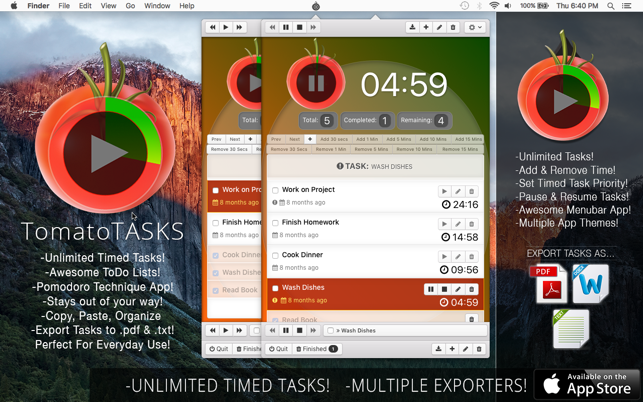Uncheck Cook Dinner checkbox in back window
643x402 pixels.
215,255
